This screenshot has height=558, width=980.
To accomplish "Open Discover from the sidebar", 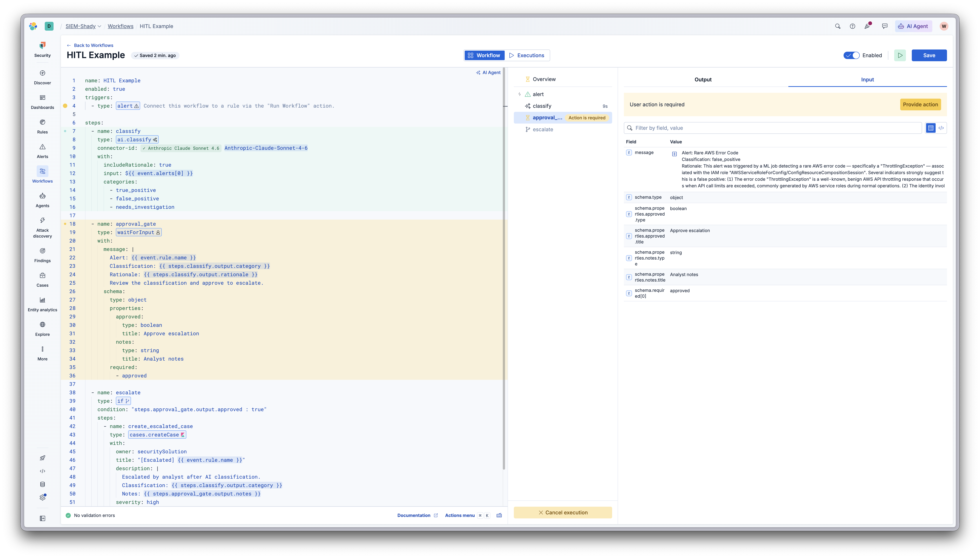I will 42,77.
